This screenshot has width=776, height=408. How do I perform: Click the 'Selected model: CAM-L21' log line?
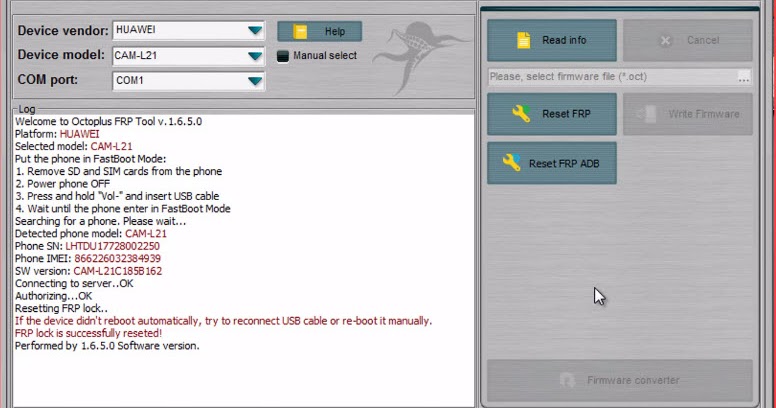pos(74,146)
